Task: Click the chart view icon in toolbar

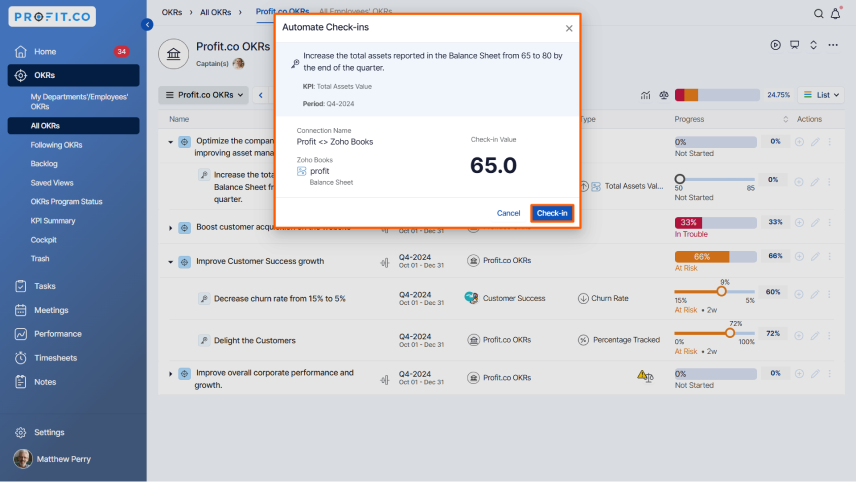Action: (645, 95)
